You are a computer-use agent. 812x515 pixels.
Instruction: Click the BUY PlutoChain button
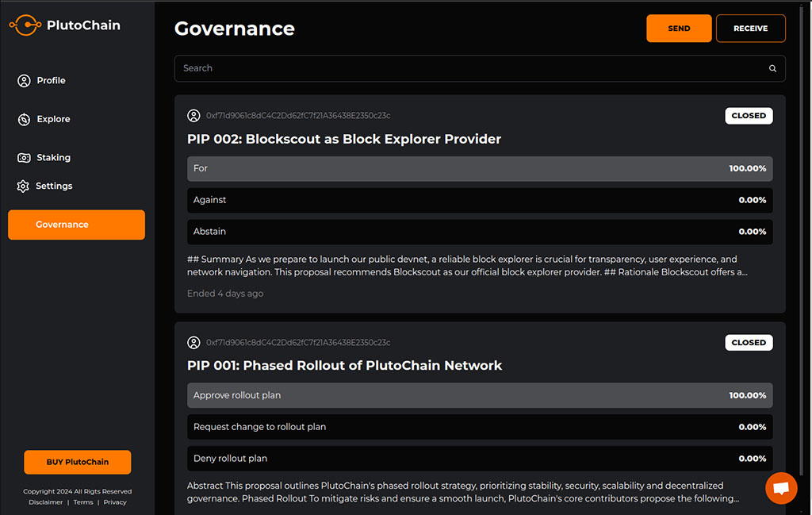[77, 462]
